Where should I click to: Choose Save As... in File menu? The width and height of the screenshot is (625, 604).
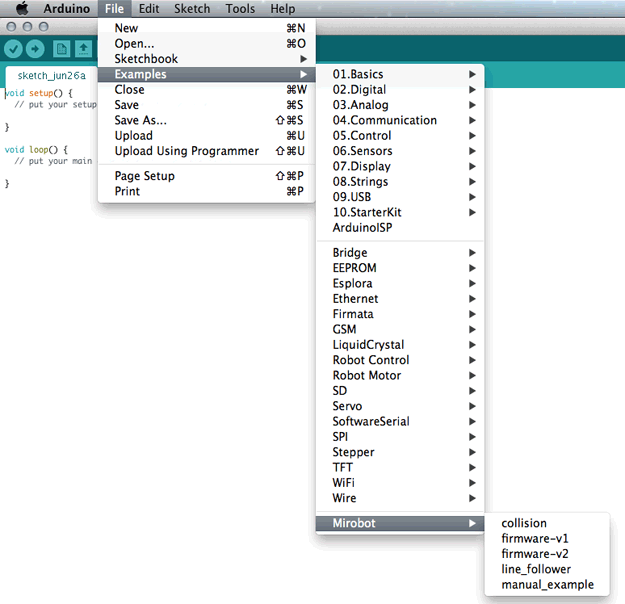tap(206, 120)
